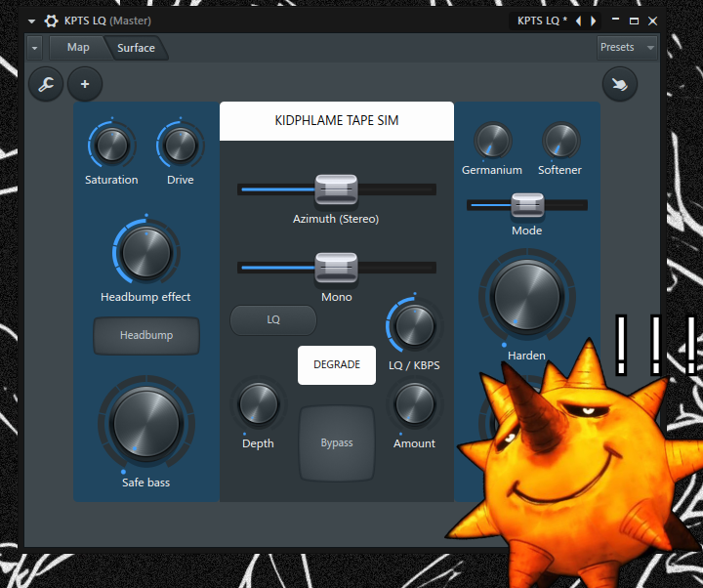The image size is (703, 588).
Task: Select previous preset arrow
Action: (x=579, y=21)
